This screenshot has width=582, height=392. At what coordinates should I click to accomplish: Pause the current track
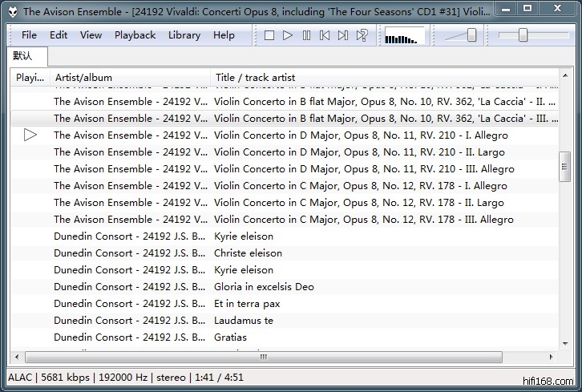pos(306,35)
